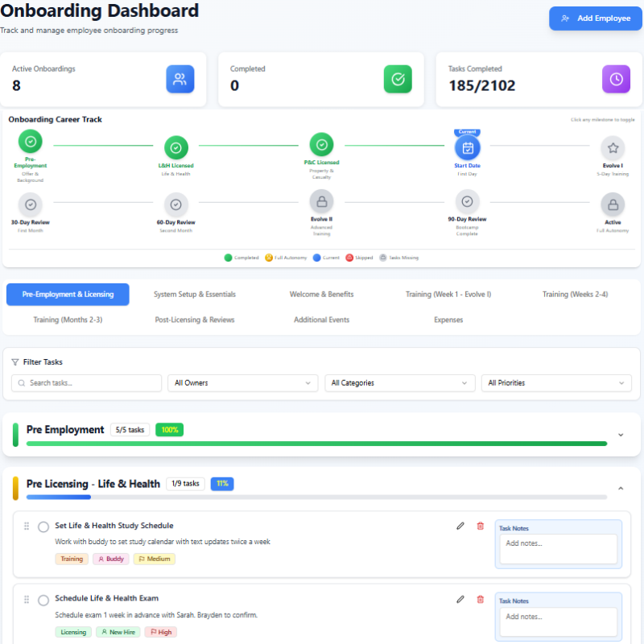Screen dimensions: 644x644
Task: Toggle the L&H Licensed milestone
Action: pos(175,147)
